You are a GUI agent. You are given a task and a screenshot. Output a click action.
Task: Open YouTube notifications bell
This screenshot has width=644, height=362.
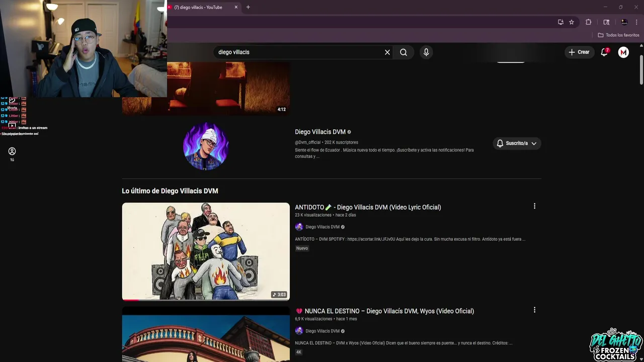pos(605,52)
